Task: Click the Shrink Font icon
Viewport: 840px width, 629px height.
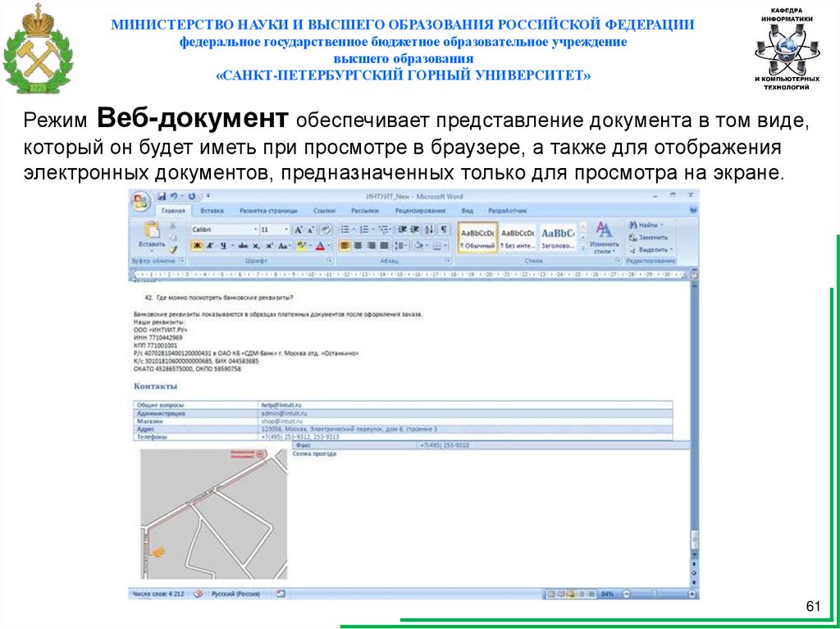Action: click(309, 230)
